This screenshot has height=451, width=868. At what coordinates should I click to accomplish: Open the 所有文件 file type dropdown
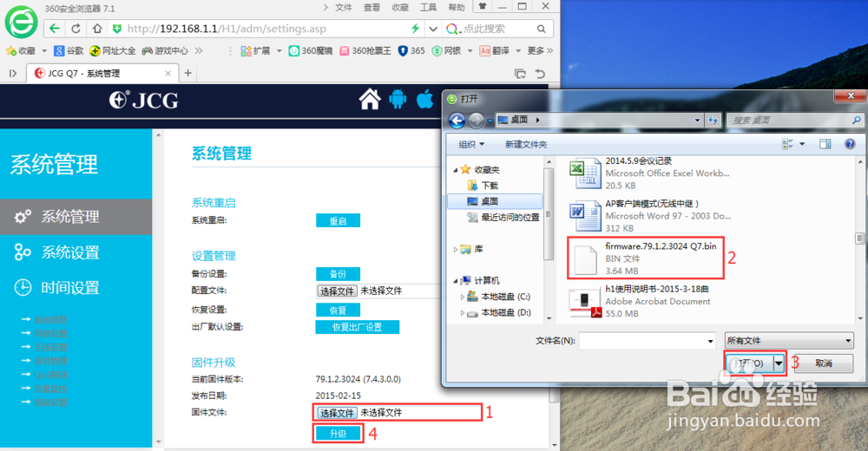(789, 340)
